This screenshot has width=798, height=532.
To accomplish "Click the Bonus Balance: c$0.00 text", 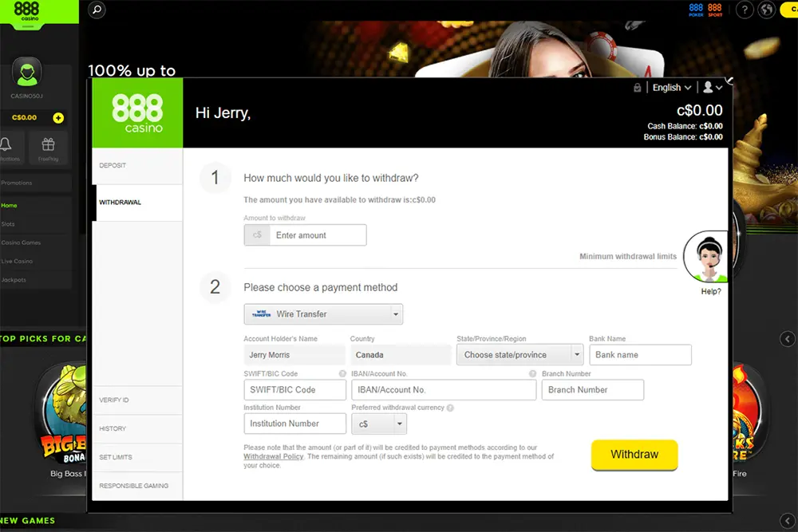I will tap(683, 137).
